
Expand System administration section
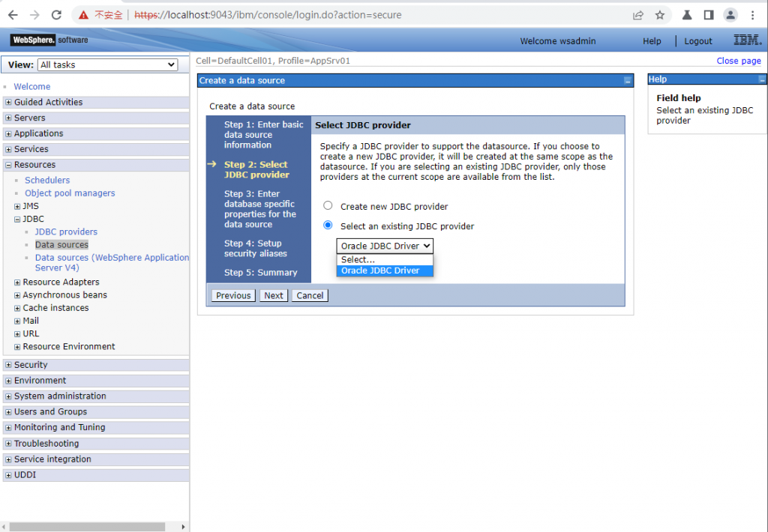(x=8, y=396)
